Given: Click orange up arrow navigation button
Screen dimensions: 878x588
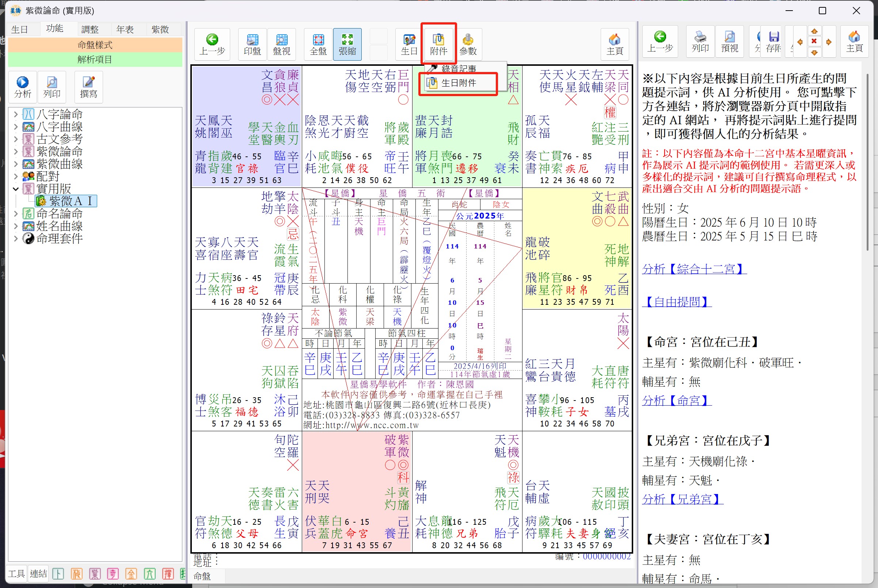Looking at the screenshot, I should point(814,31).
